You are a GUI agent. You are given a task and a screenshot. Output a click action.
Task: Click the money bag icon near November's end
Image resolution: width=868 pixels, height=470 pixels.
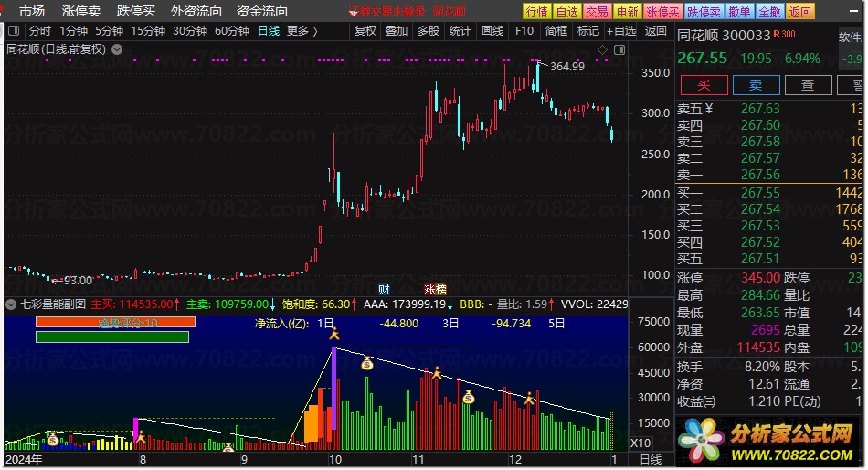[x=469, y=396]
